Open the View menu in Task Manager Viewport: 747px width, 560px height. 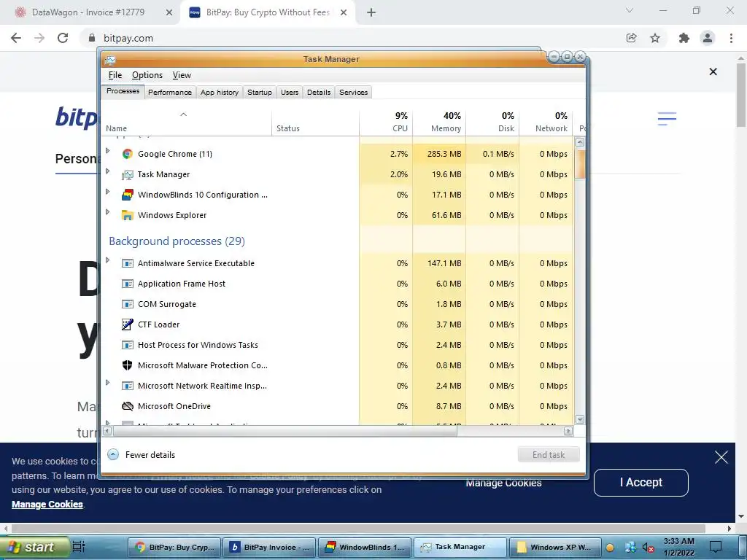[x=182, y=75]
